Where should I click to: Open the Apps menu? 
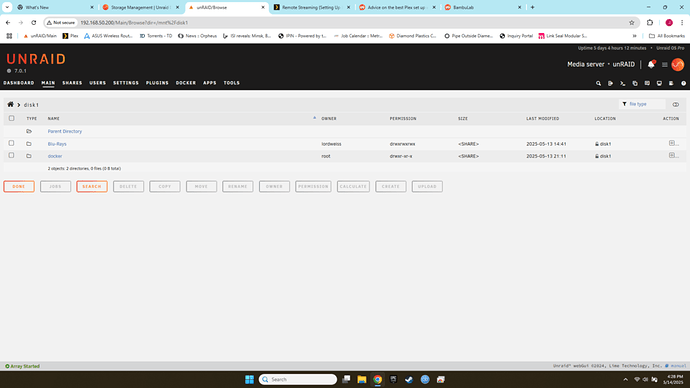click(209, 83)
